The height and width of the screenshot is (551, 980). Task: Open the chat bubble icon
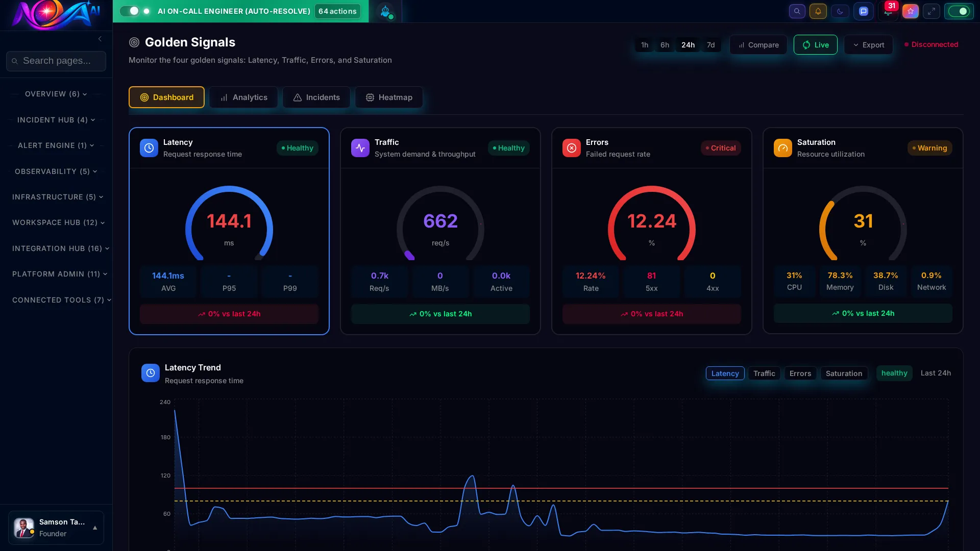click(864, 11)
